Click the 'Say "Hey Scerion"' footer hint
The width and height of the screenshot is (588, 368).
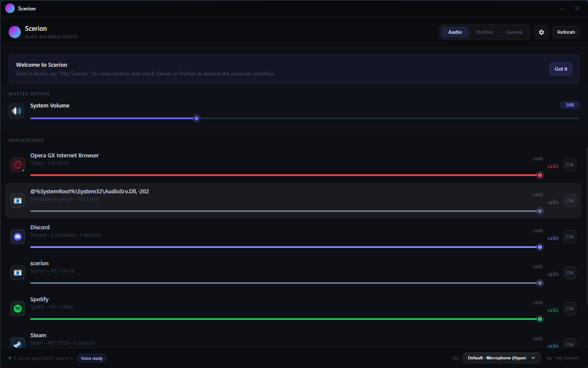click(x=562, y=358)
